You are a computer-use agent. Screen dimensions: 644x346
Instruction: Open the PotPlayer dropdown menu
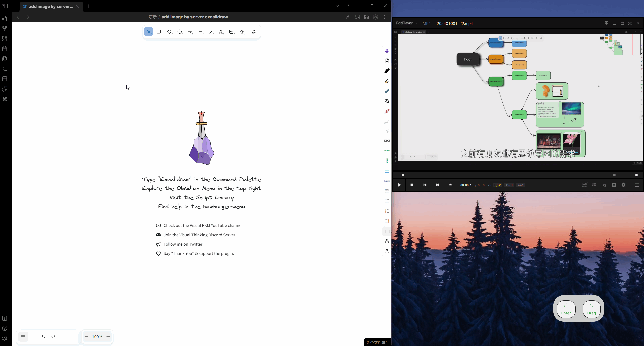coord(406,23)
